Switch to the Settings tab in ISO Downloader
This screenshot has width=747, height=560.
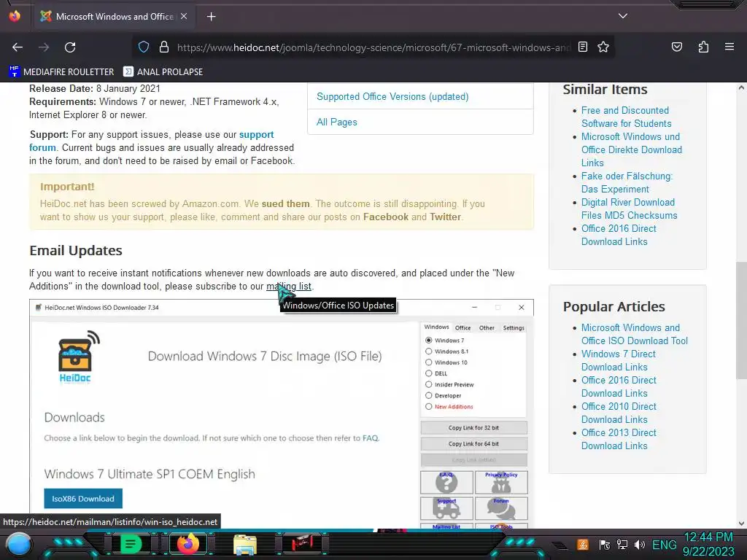(513, 327)
